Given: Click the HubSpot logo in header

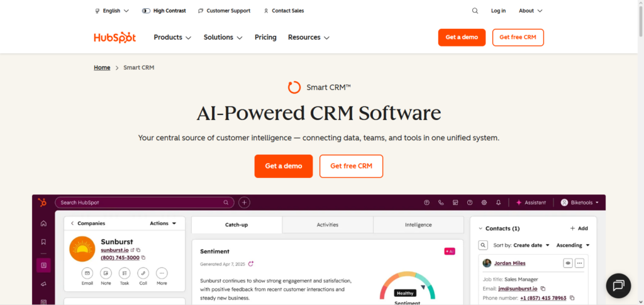Looking at the screenshot, I should click(x=114, y=37).
